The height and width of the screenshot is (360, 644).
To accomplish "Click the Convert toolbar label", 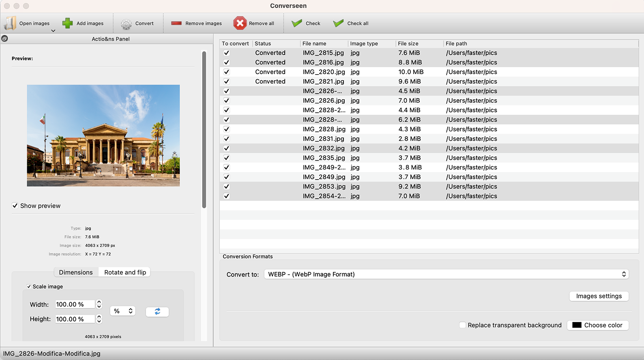I will click(144, 24).
